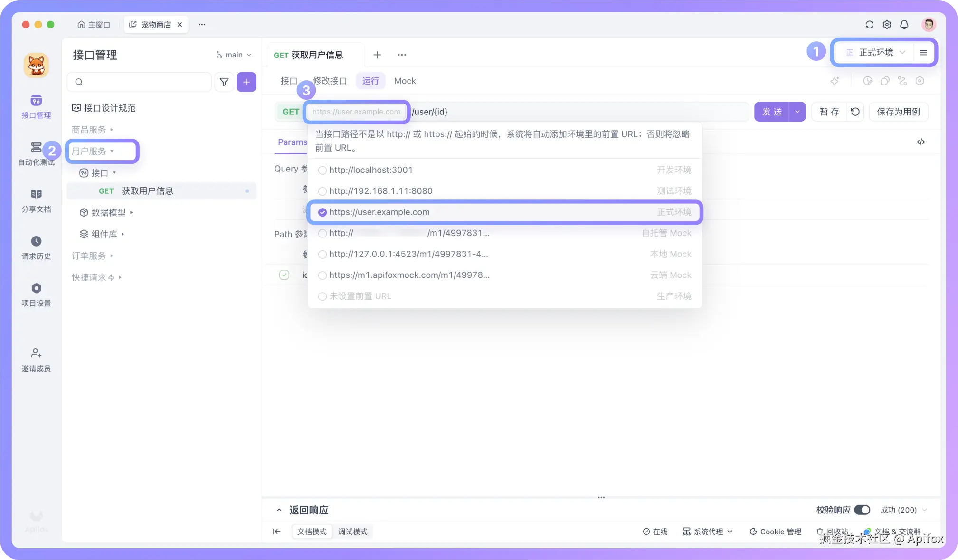Viewport: 958px width, 560px height.
Task: Click the 保存为用例 button
Action: pos(898,112)
